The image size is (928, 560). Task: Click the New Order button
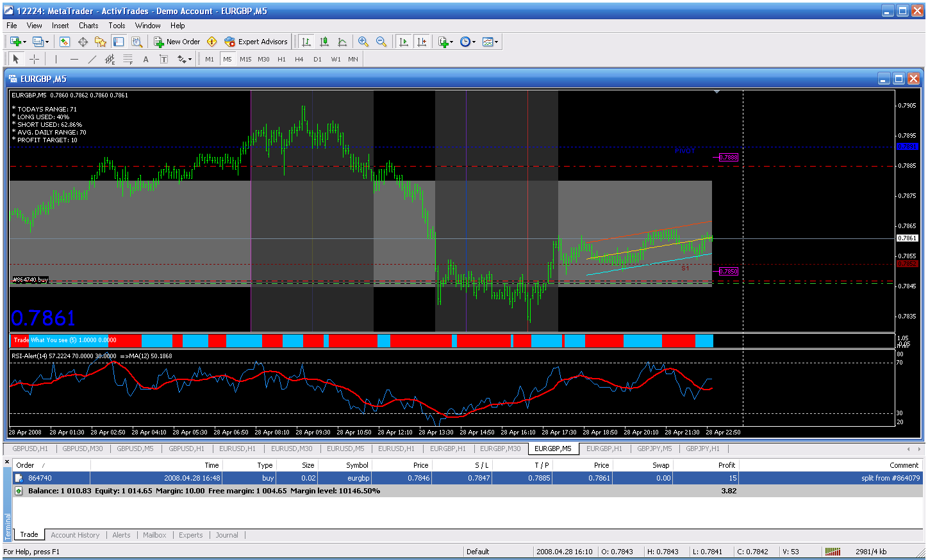(177, 42)
